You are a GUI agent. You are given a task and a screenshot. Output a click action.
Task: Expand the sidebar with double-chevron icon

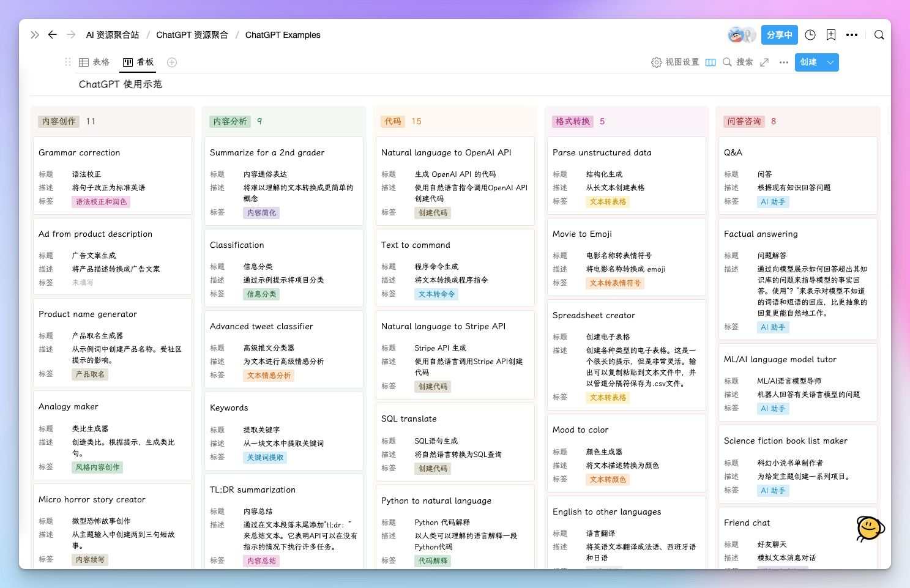pos(35,35)
